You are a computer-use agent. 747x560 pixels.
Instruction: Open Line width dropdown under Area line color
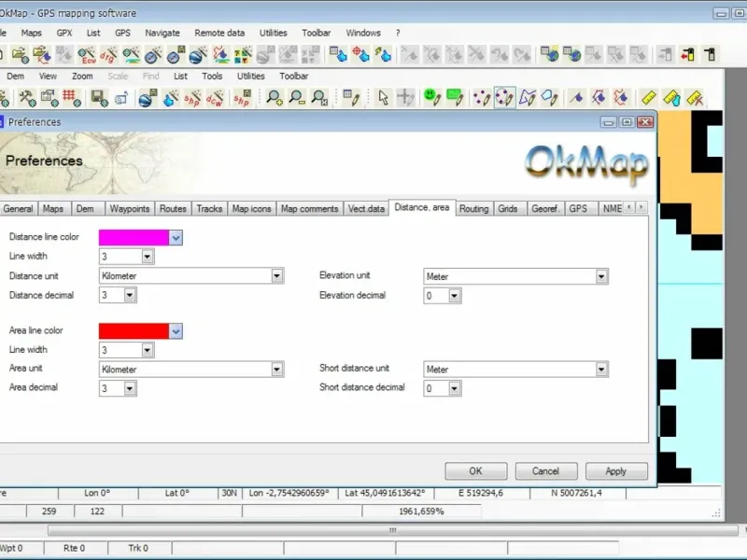[x=148, y=351]
